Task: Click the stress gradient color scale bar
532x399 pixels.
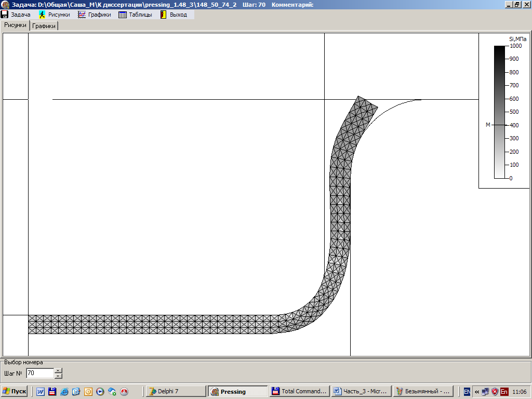Action: pos(499,112)
